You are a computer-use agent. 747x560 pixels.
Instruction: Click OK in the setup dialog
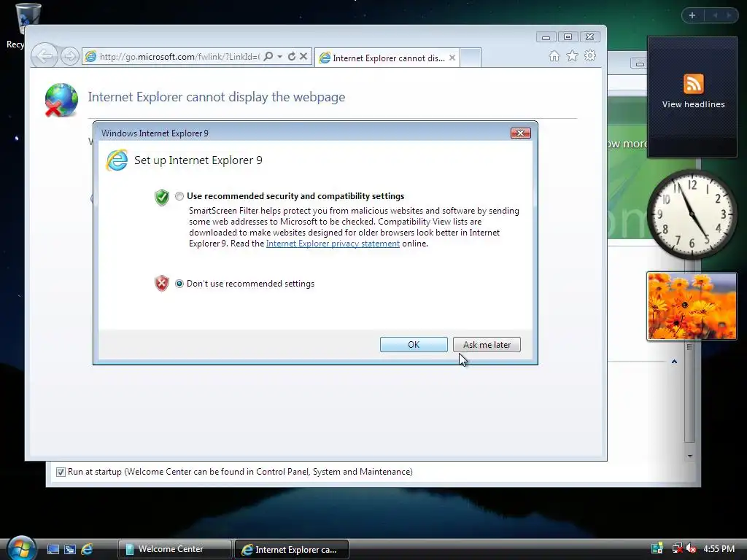[414, 344]
